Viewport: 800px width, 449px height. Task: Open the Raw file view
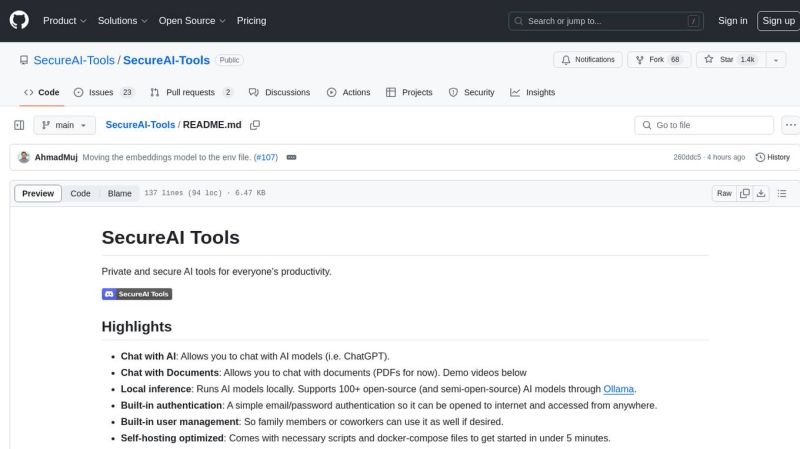click(724, 193)
